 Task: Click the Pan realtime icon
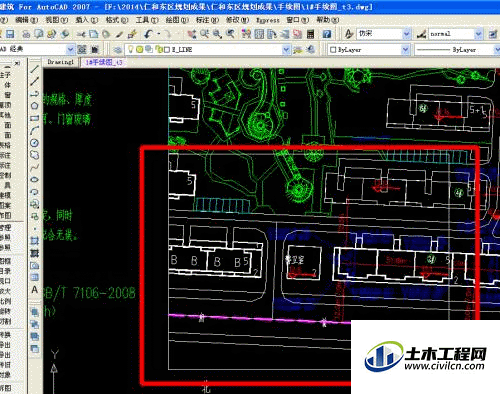pos(192,34)
